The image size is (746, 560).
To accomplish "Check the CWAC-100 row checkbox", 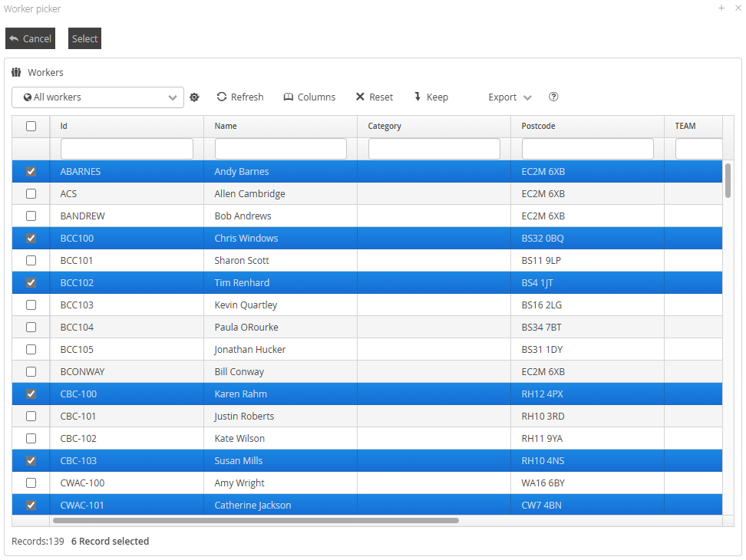I will pyautogui.click(x=31, y=483).
